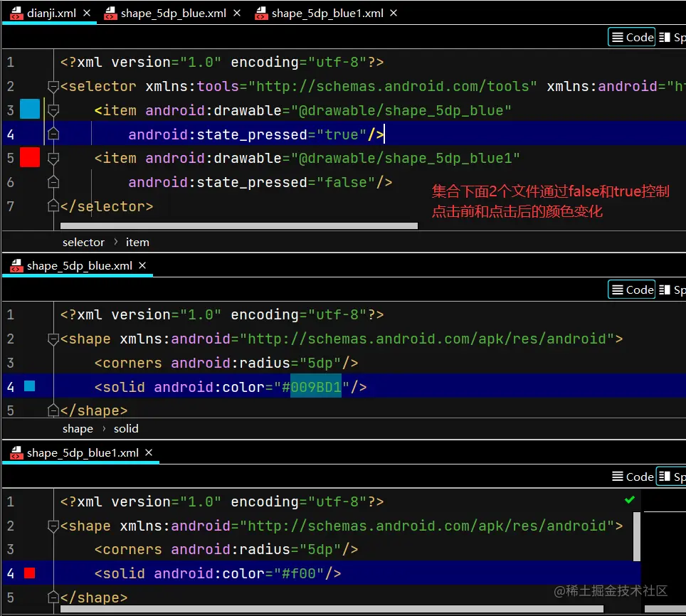Image resolution: width=686 pixels, height=616 pixels.
Task: Select Split view in shape_5dp_blue1.xml editor
Action: tap(672, 477)
